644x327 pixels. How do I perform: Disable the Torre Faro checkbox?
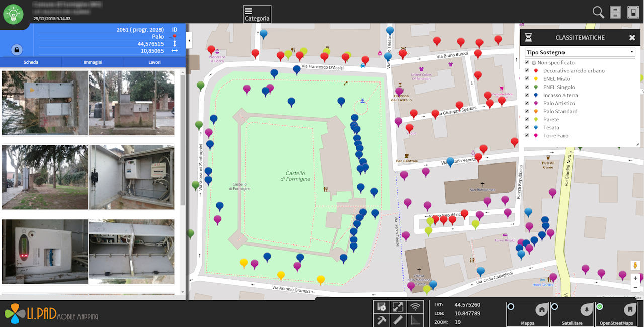click(527, 136)
